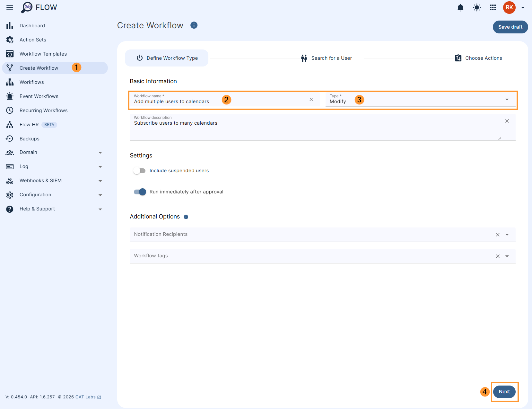Click the Webhooks & SIEM icon
Viewport: 532px width, 409px height.
10,181
